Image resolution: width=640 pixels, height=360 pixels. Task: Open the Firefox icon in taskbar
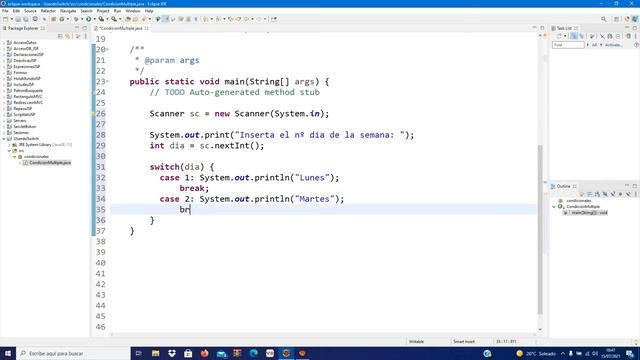[204, 353]
